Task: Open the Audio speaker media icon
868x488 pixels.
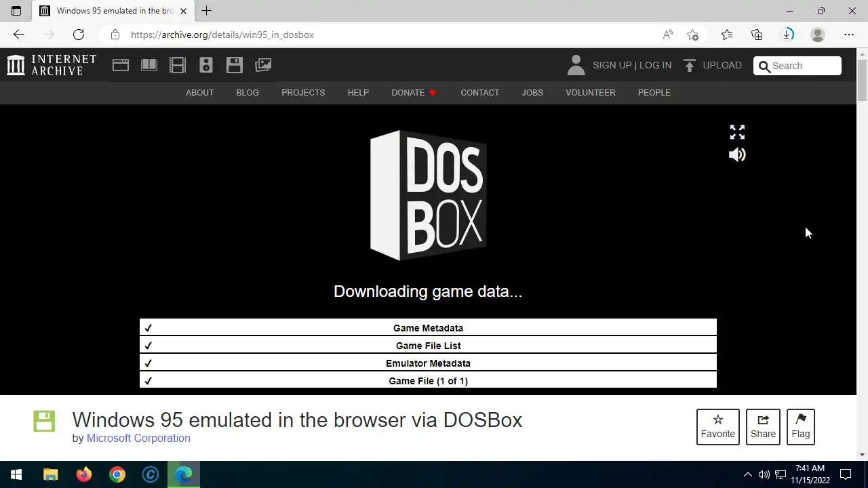Action: point(206,65)
